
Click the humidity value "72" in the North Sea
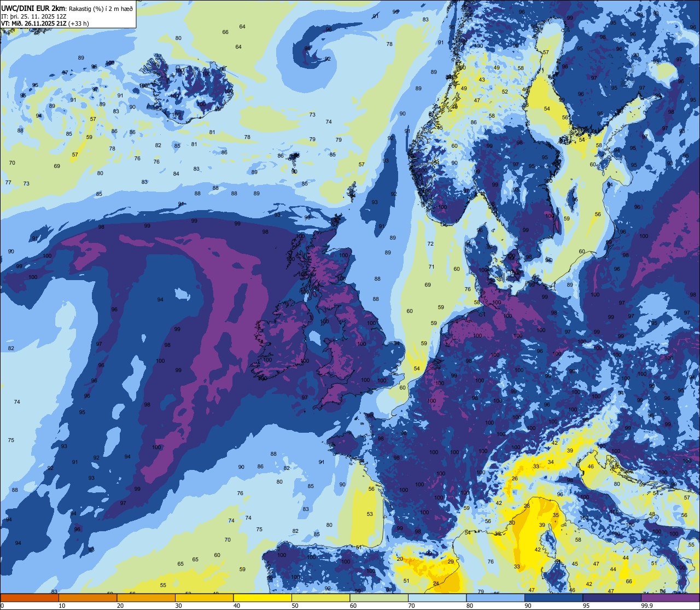pos(430,243)
